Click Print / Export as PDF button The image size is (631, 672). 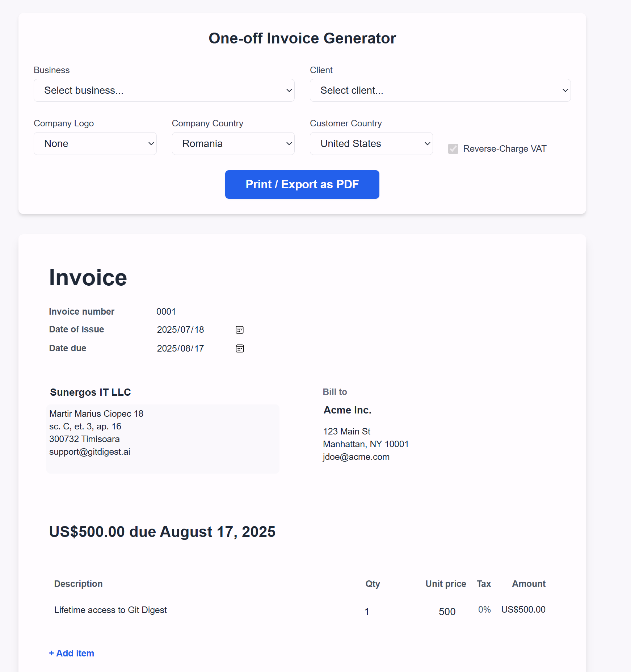tap(302, 185)
